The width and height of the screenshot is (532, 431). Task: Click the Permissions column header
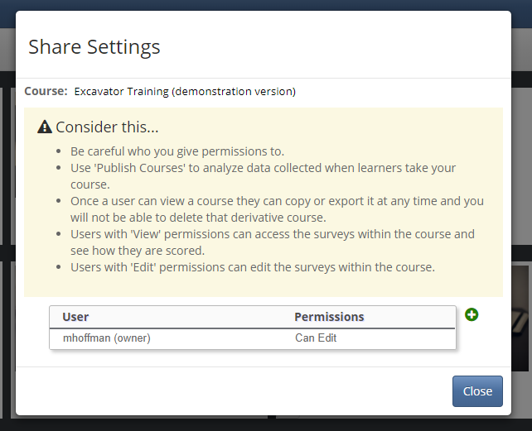pyautogui.click(x=329, y=317)
